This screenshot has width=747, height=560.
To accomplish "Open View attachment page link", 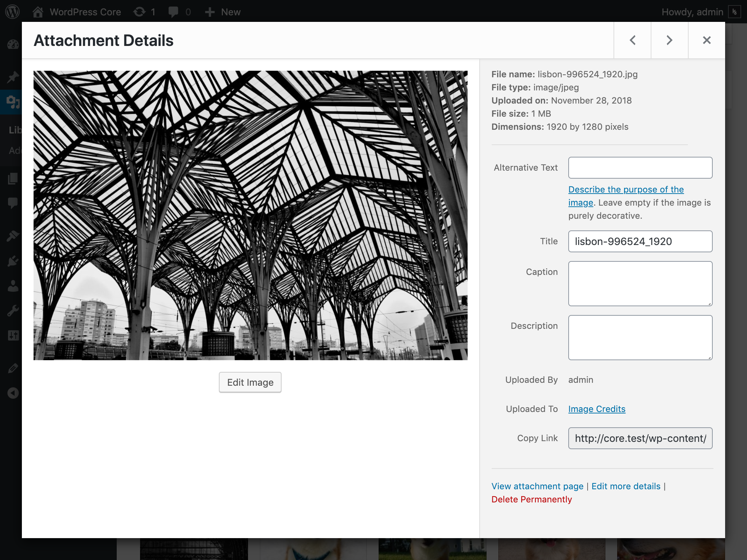I will (x=537, y=486).
